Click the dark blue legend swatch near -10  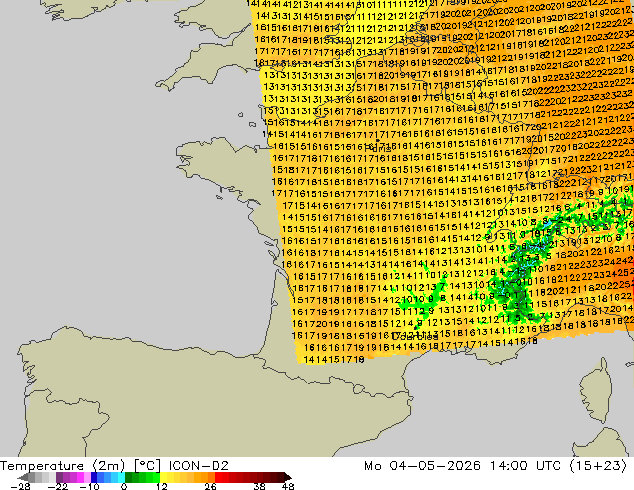click(94, 477)
